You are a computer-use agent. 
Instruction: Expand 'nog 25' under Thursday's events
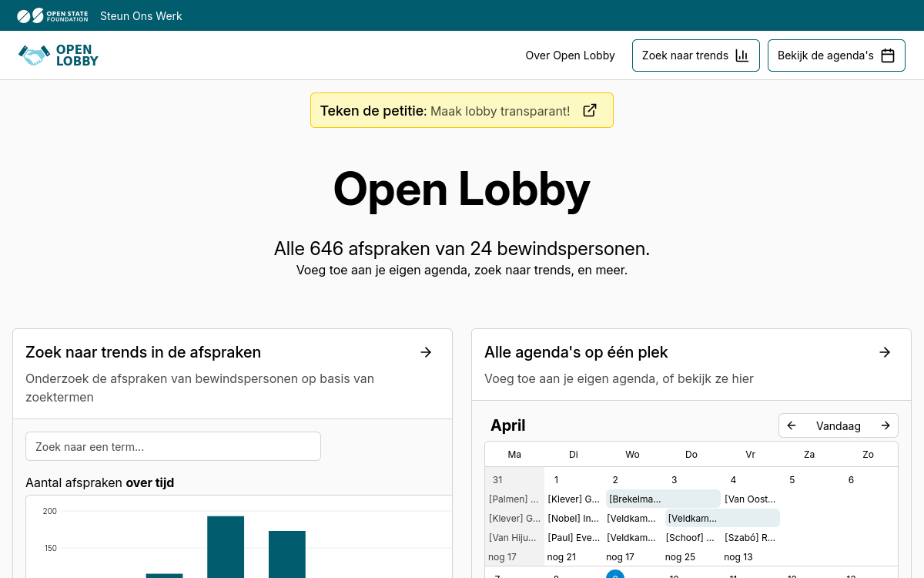click(x=678, y=556)
